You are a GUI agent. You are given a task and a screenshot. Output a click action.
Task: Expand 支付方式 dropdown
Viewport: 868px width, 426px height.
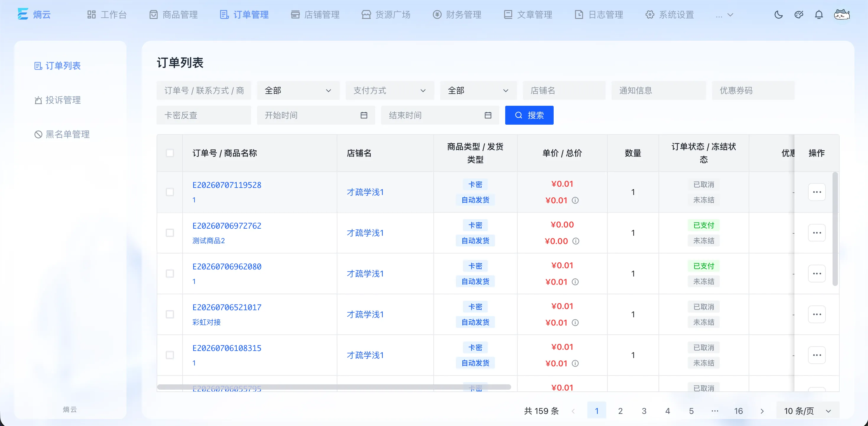[390, 90]
